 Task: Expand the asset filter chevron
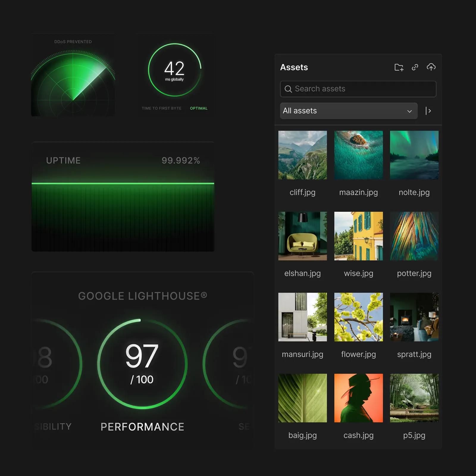coord(409,111)
